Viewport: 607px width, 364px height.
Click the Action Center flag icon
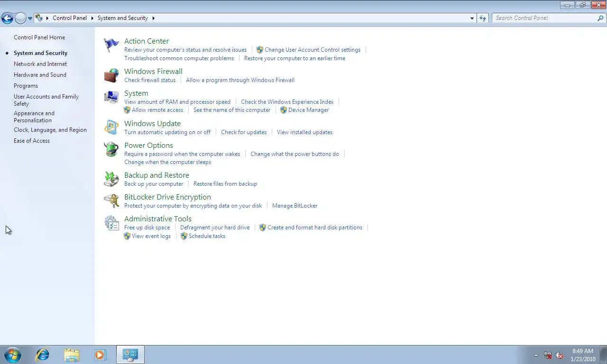tap(111, 45)
